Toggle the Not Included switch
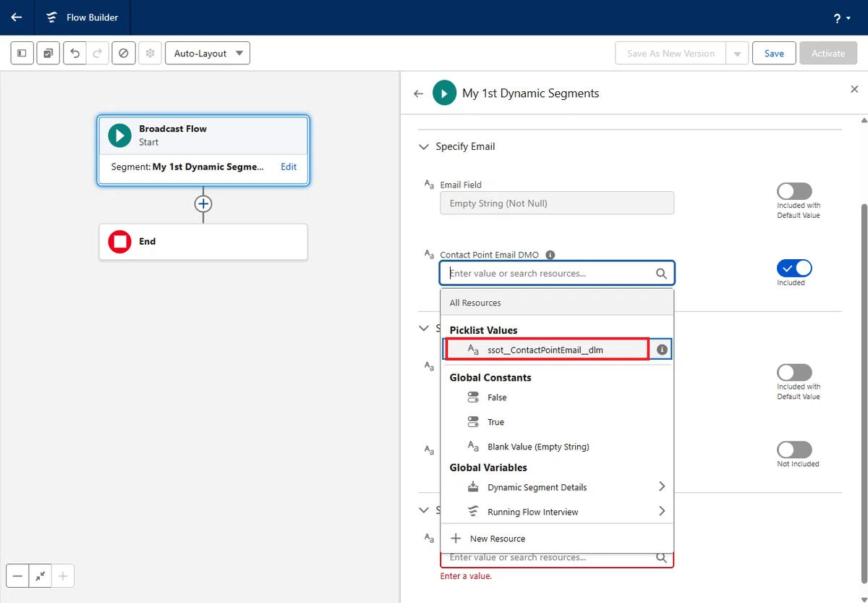The height and width of the screenshot is (603, 868). 794,450
